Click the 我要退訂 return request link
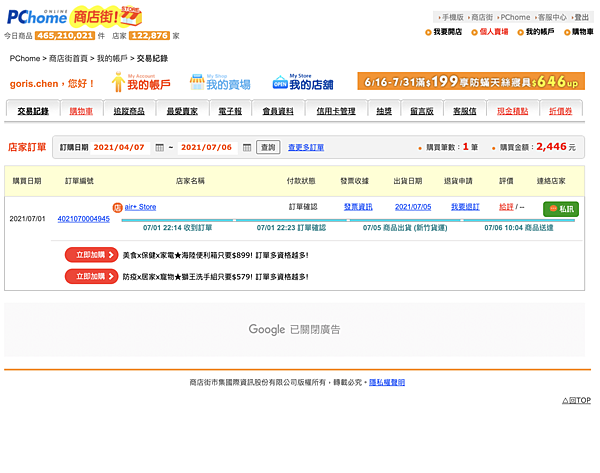This screenshot has height=473, width=600. [465, 207]
